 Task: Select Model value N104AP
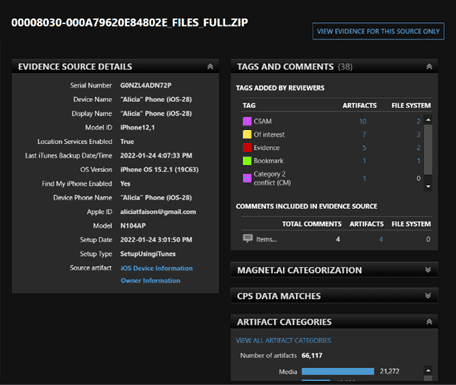133,226
